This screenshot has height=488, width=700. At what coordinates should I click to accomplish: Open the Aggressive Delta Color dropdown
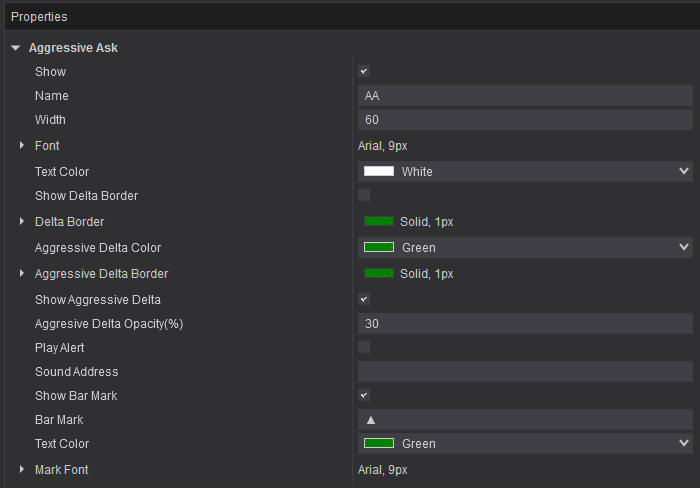(x=684, y=247)
